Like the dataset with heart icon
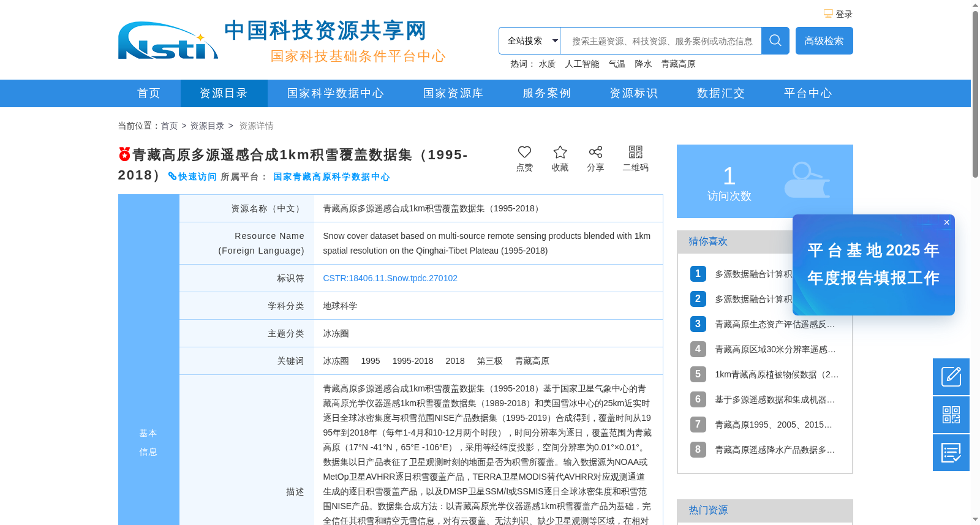980x525 pixels. [x=524, y=152]
